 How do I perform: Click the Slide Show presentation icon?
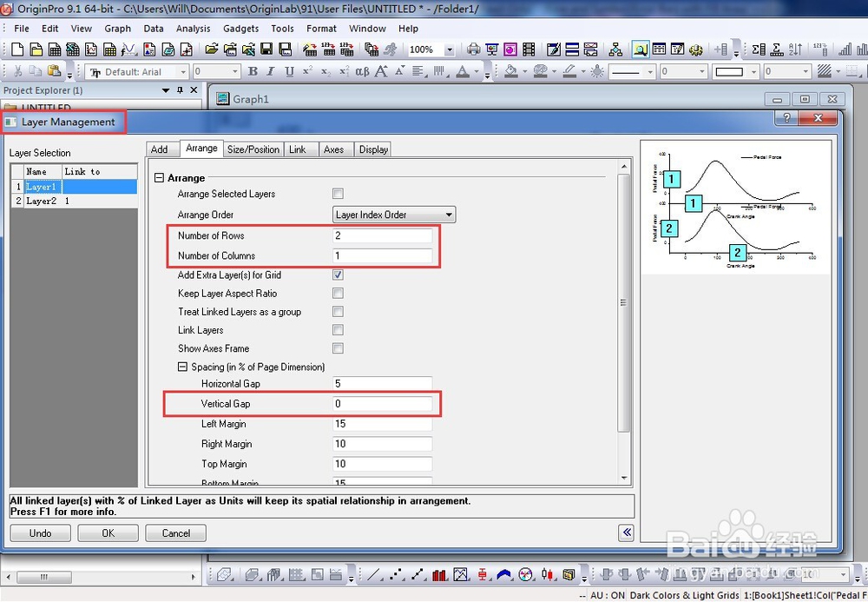point(491,50)
